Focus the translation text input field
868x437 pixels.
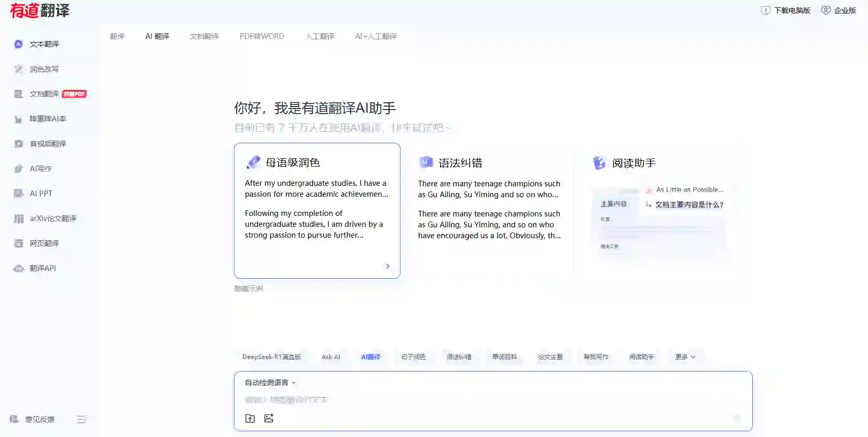[x=493, y=400]
